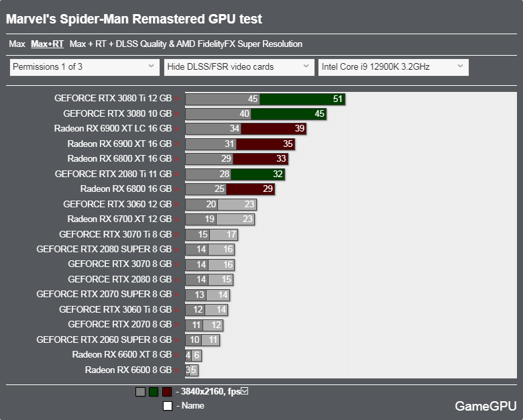
Task: Click the GEFORCE RTX 3060 Ti 8 GB label
Action: (x=115, y=309)
